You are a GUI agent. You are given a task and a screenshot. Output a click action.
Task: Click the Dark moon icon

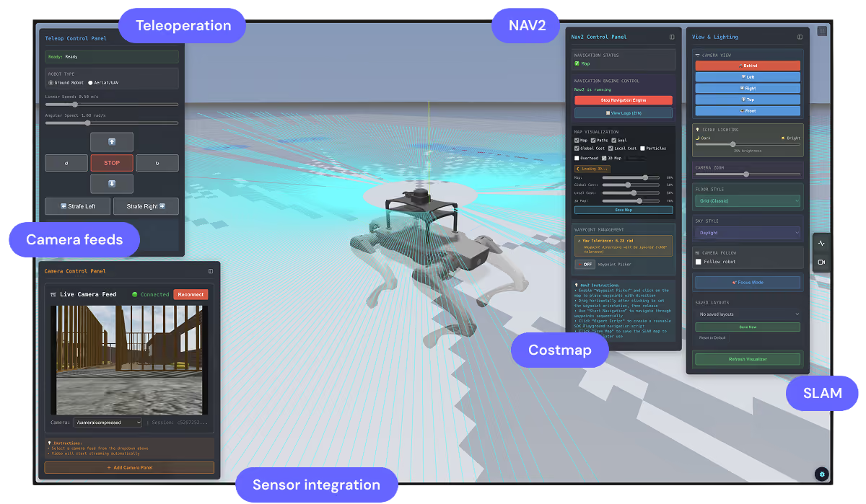697,137
